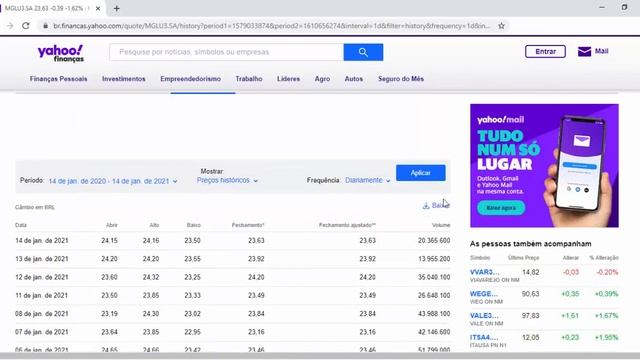Select the 14 de jan. de 2021 date cell
Screen dimensions: 640x360
click(x=42, y=240)
